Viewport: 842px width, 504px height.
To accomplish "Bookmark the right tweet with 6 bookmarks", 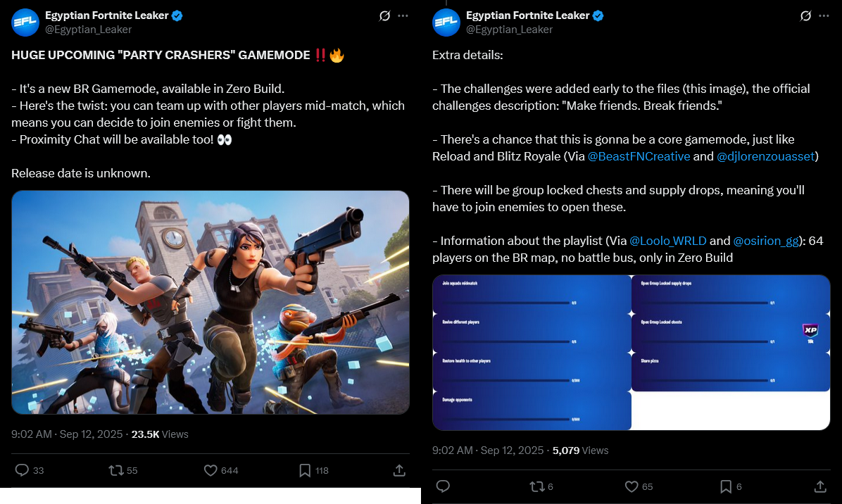I will coord(725,487).
